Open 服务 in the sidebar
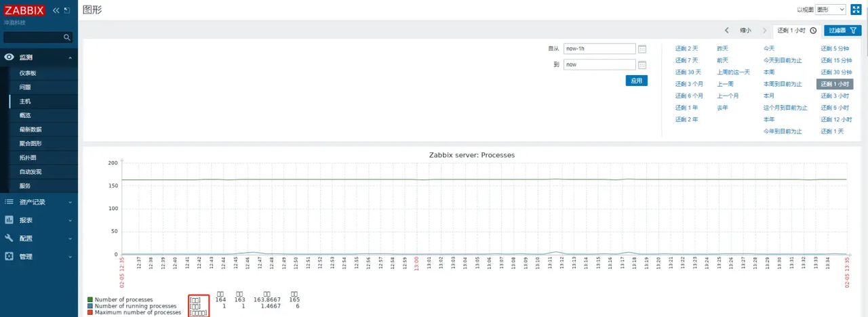Screen dimensions: 868x317 click(24, 186)
